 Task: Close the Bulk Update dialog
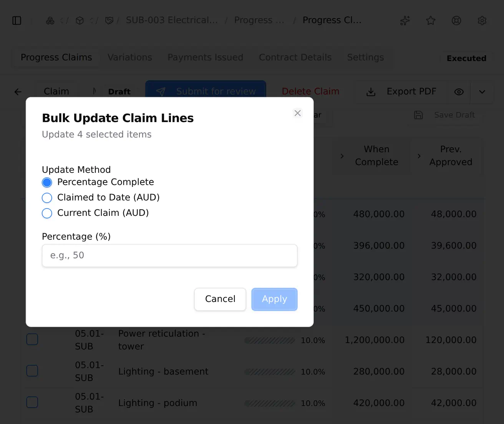point(297,113)
